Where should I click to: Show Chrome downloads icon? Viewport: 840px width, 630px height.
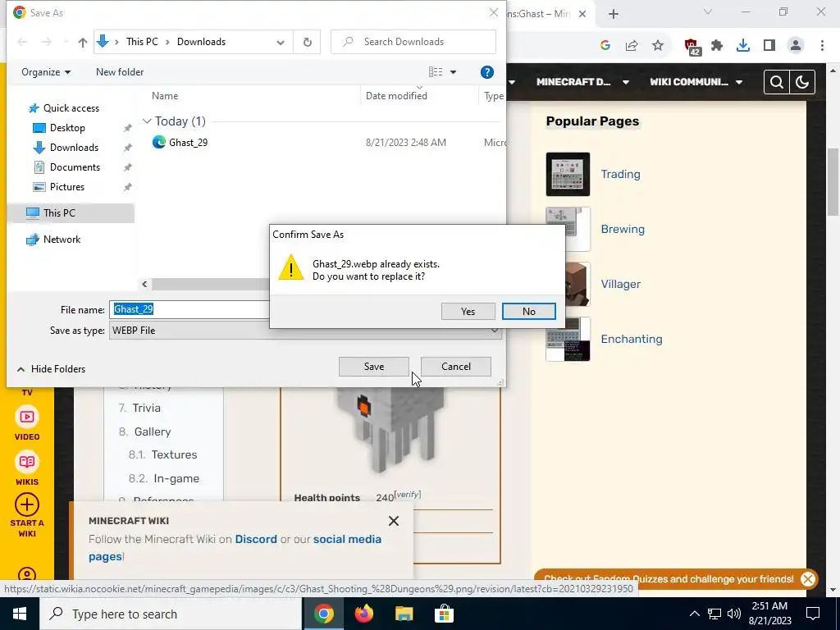(743, 46)
